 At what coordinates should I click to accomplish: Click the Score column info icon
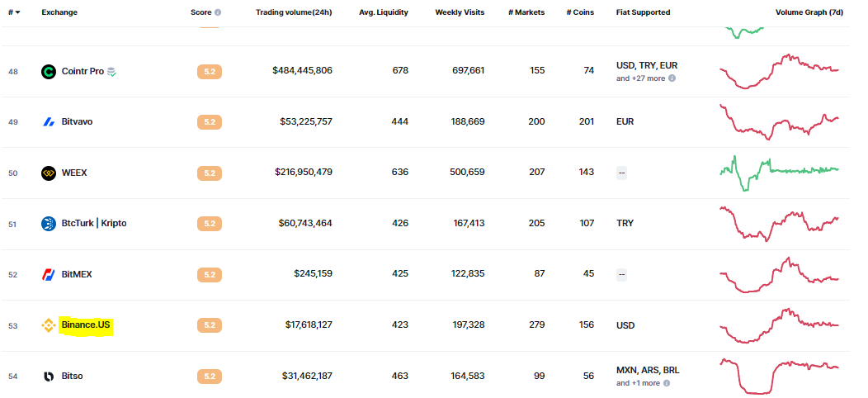218,13
